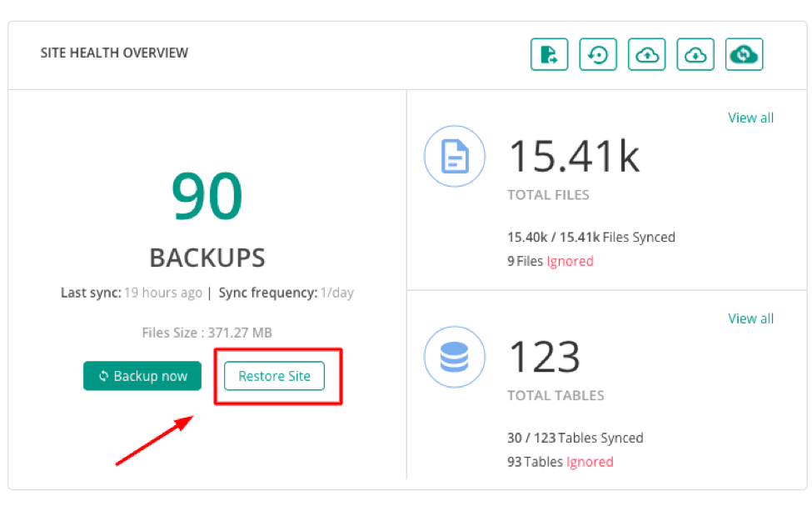The image size is (812, 511).
Task: Click the Restore Site button
Action: (x=274, y=376)
